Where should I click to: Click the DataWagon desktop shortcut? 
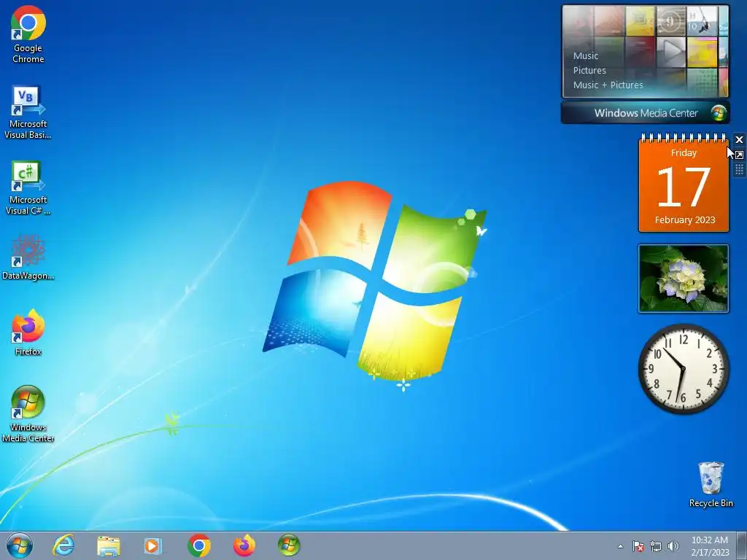(x=28, y=257)
